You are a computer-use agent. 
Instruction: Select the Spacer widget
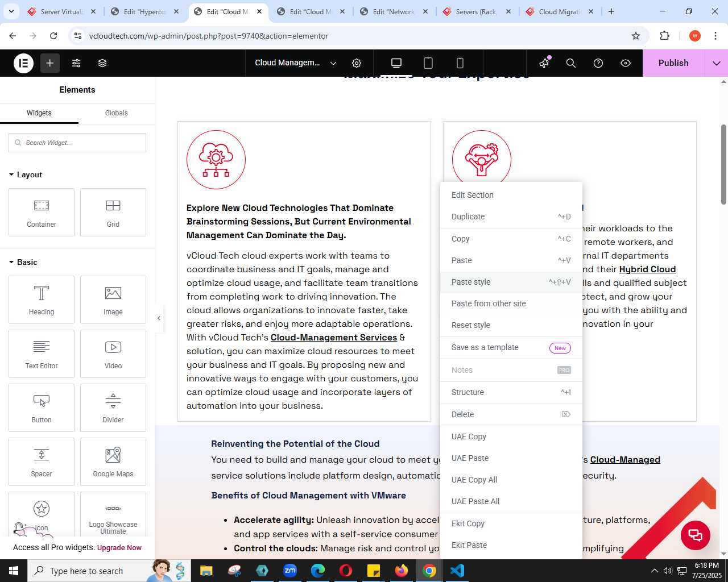42,462
